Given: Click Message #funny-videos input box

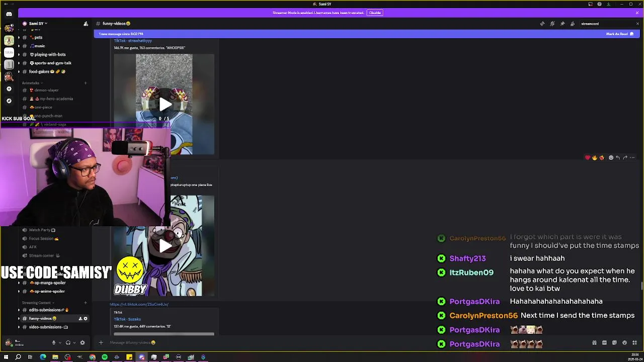Looking at the screenshot, I should pos(347,342).
